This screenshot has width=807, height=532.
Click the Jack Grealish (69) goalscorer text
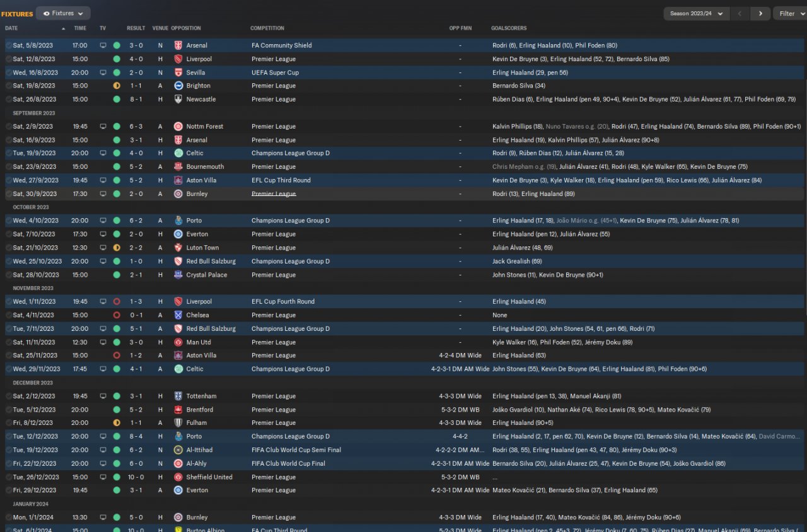pyautogui.click(x=517, y=262)
